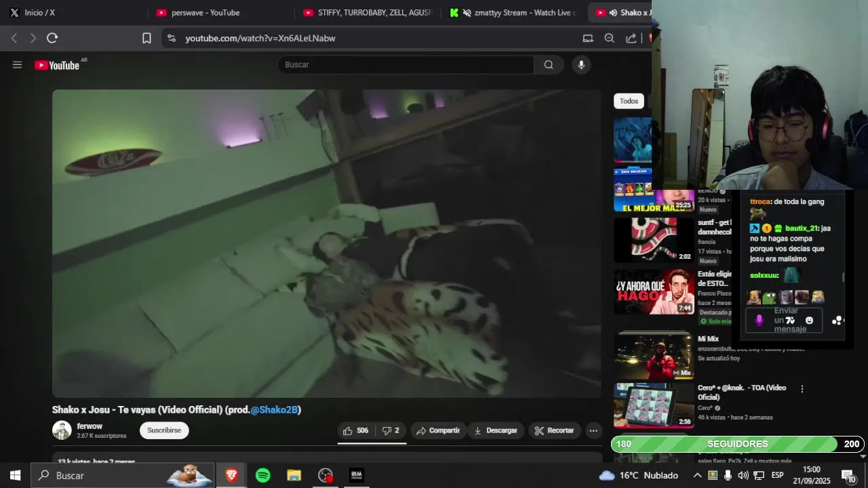This screenshot has width=868, height=488.
Task: Click the green frog emote in chat row
Action: (769, 297)
